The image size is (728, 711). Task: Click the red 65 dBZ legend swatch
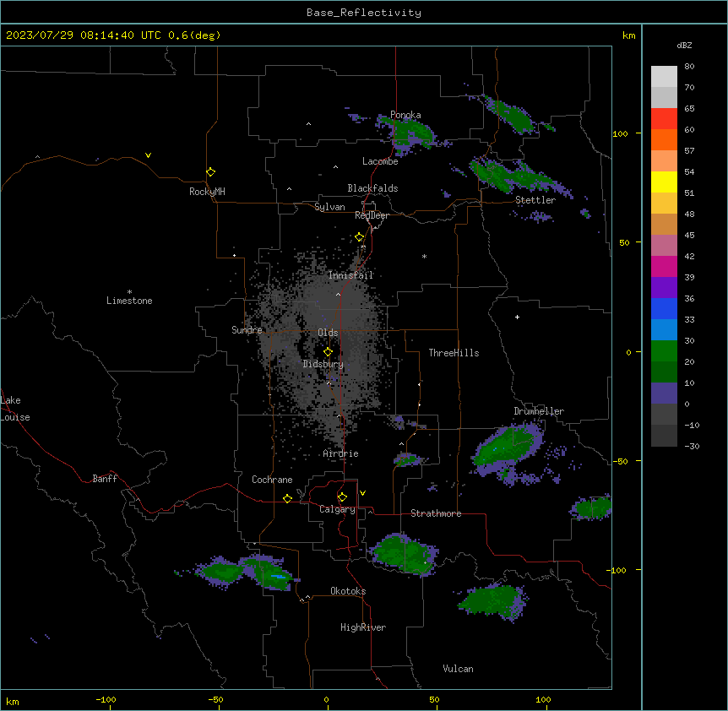[664, 118]
